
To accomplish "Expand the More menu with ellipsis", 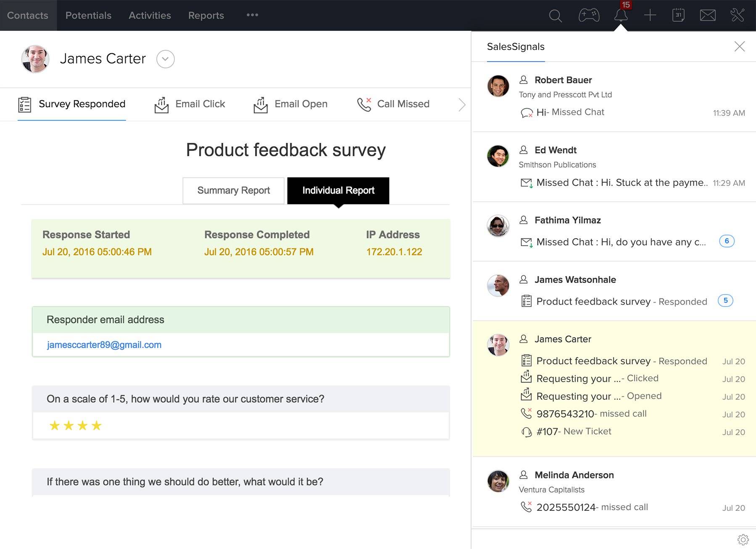I will click(x=251, y=15).
